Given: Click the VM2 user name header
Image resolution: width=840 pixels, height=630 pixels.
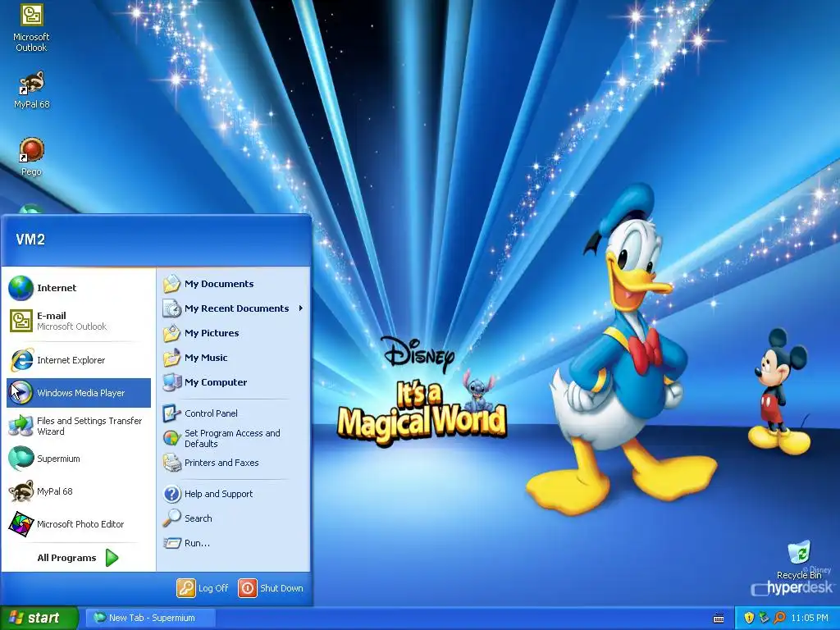Looking at the screenshot, I should click(30, 240).
